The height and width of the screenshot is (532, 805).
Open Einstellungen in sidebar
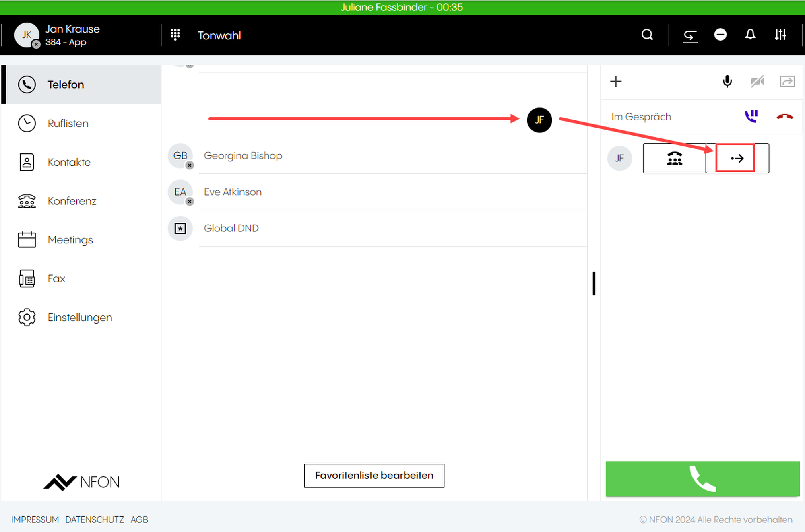pos(80,318)
